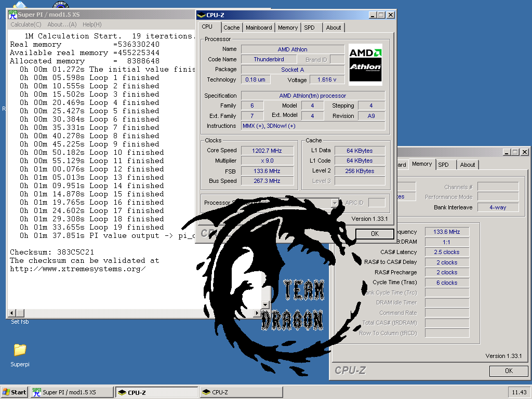
Task: Open the Help(H) menu in Super PI
Action: click(x=92, y=24)
